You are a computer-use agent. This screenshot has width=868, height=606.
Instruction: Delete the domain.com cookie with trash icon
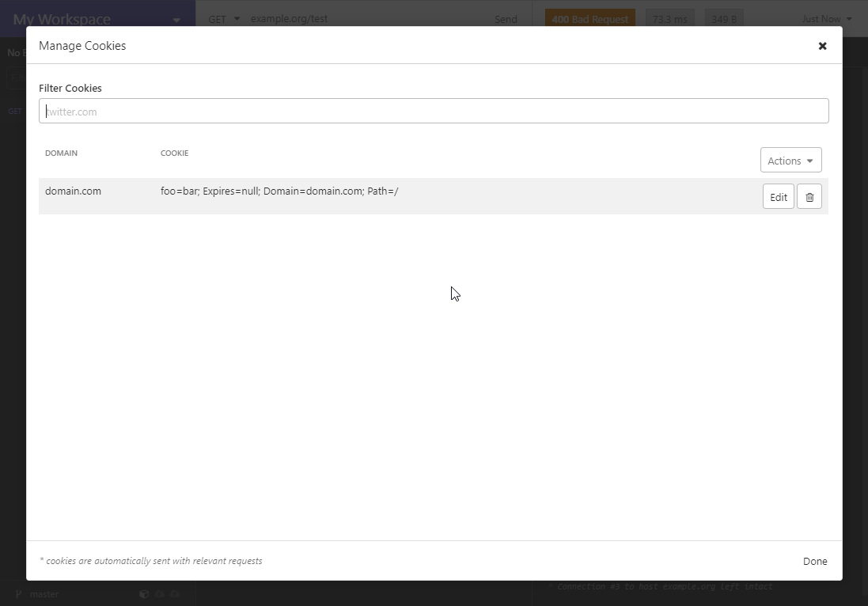tap(809, 196)
